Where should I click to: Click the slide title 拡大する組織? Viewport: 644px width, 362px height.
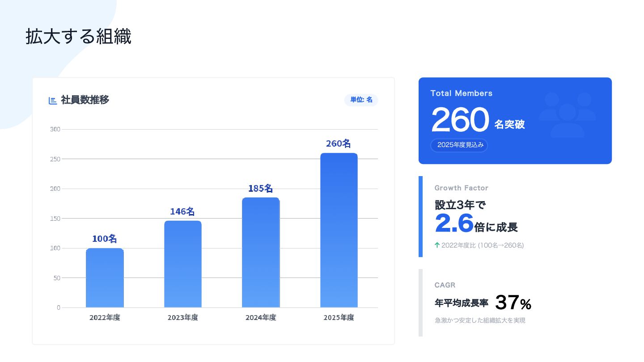coord(78,37)
